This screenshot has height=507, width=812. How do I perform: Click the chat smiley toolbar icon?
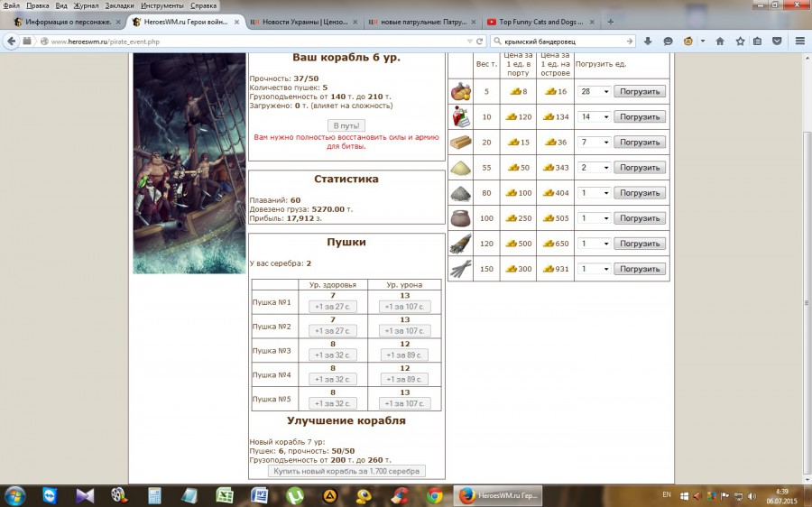click(668, 41)
